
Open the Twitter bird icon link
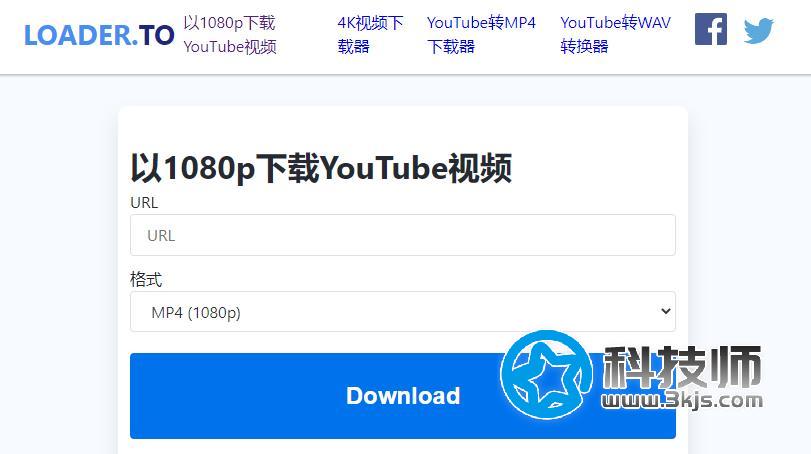pyautogui.click(x=758, y=31)
